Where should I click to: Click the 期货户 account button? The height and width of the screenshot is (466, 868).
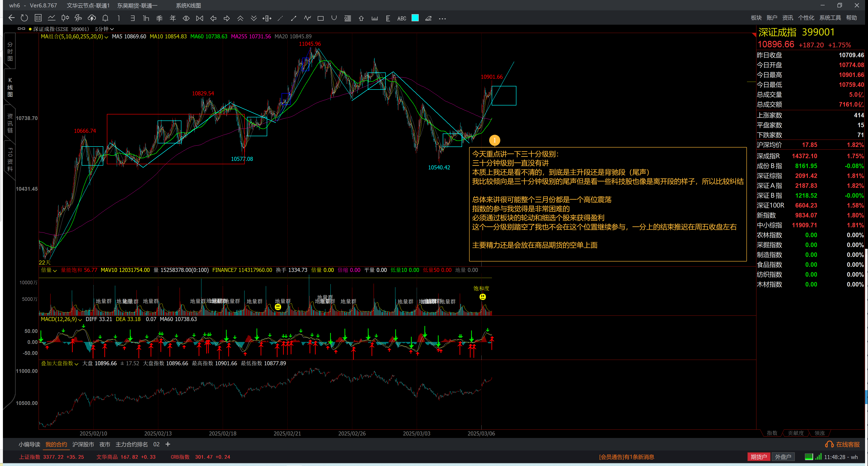click(759, 457)
